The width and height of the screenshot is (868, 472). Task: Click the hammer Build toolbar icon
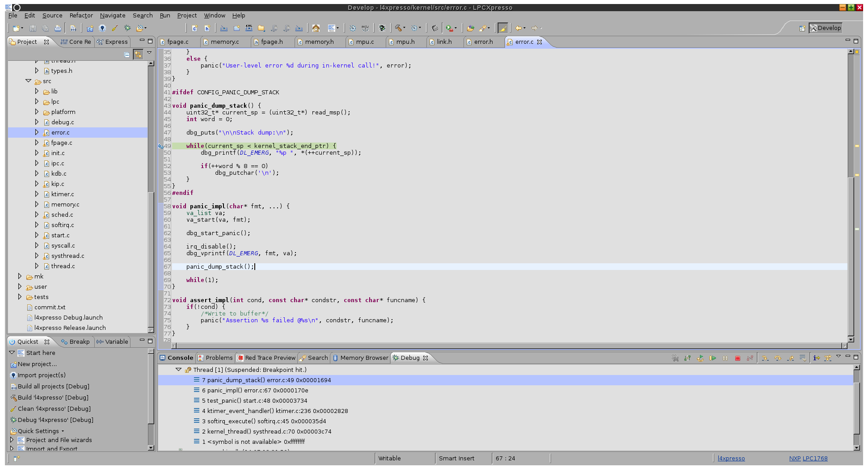click(x=398, y=28)
